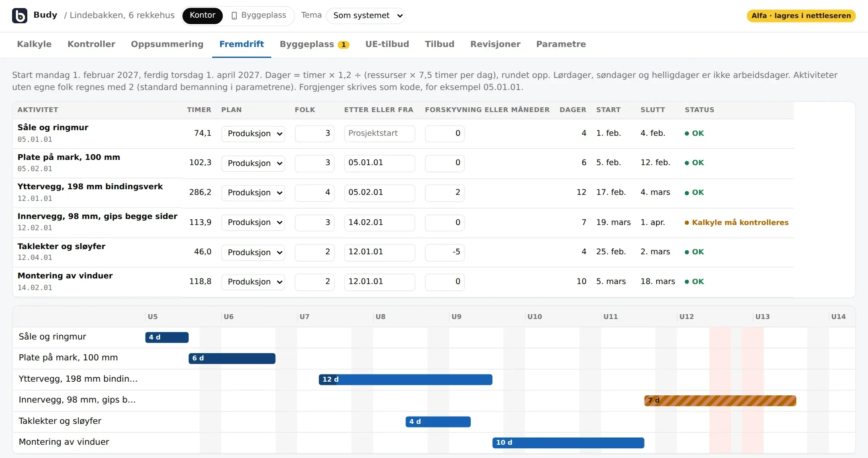Click predecessor field containing 14.02.01
The height and width of the screenshot is (458, 868).
tap(379, 223)
